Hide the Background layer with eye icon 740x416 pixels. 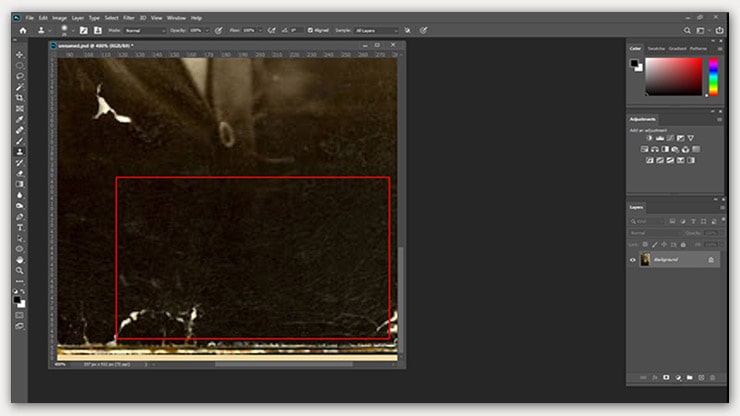coord(632,260)
